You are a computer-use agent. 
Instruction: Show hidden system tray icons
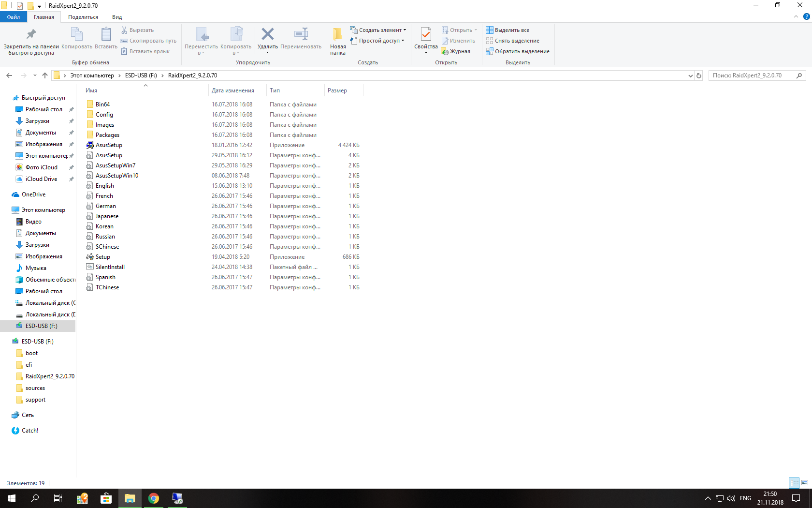(708, 498)
